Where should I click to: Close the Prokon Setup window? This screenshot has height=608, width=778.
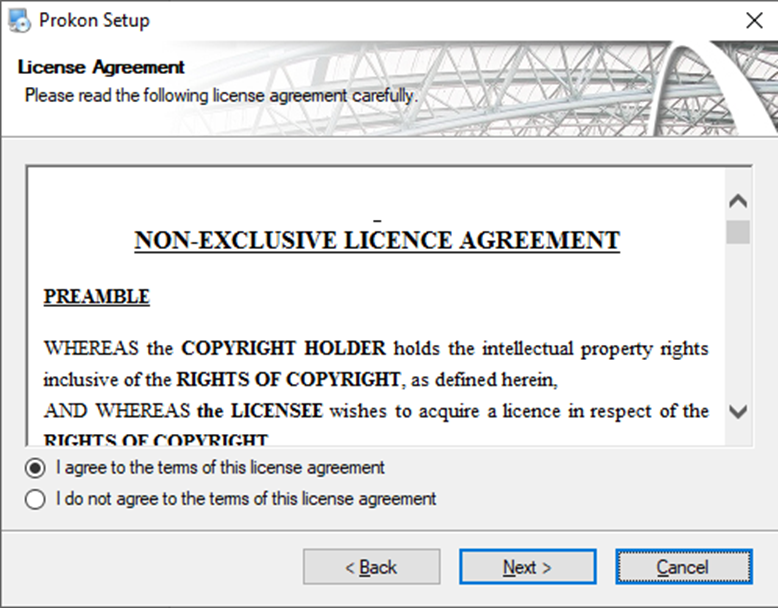coord(754,20)
